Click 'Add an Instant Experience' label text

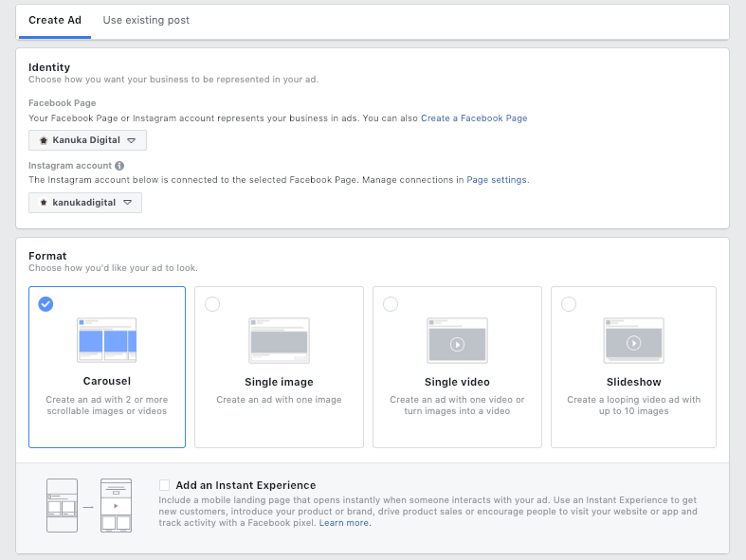point(246,485)
